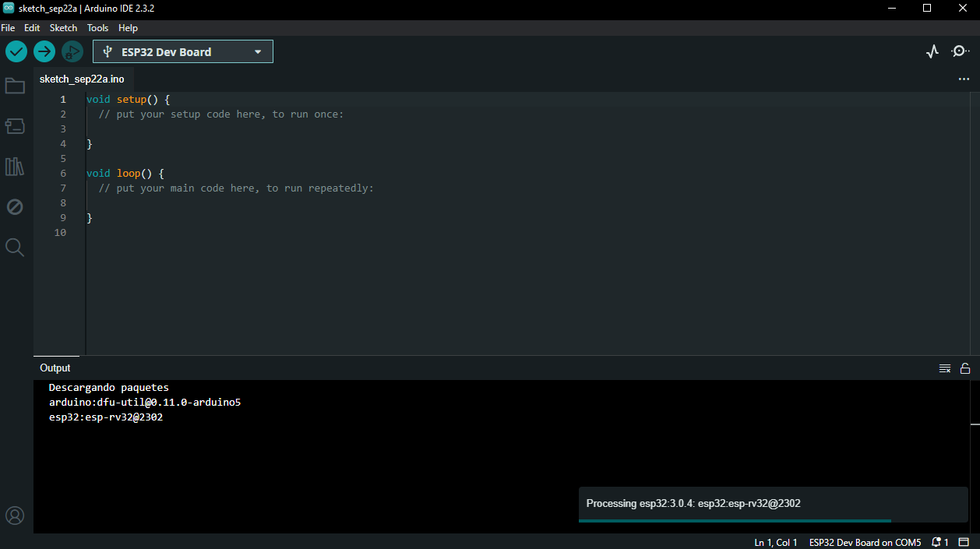
Task: Click the Output panel scrollbar marker
Action: (975, 424)
